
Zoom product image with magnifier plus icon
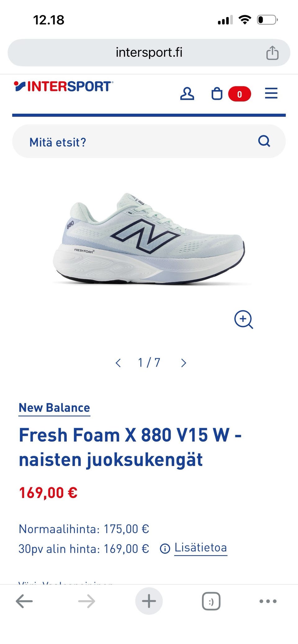244,319
